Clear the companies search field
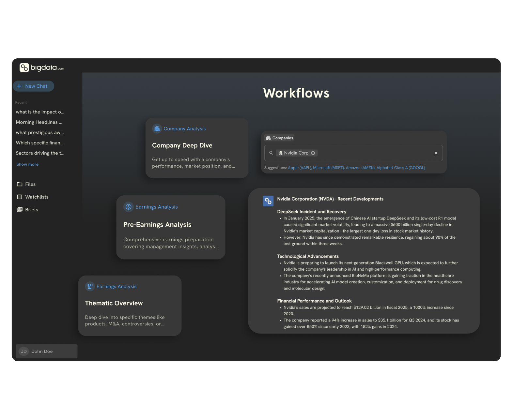513x420 pixels. [x=436, y=153]
